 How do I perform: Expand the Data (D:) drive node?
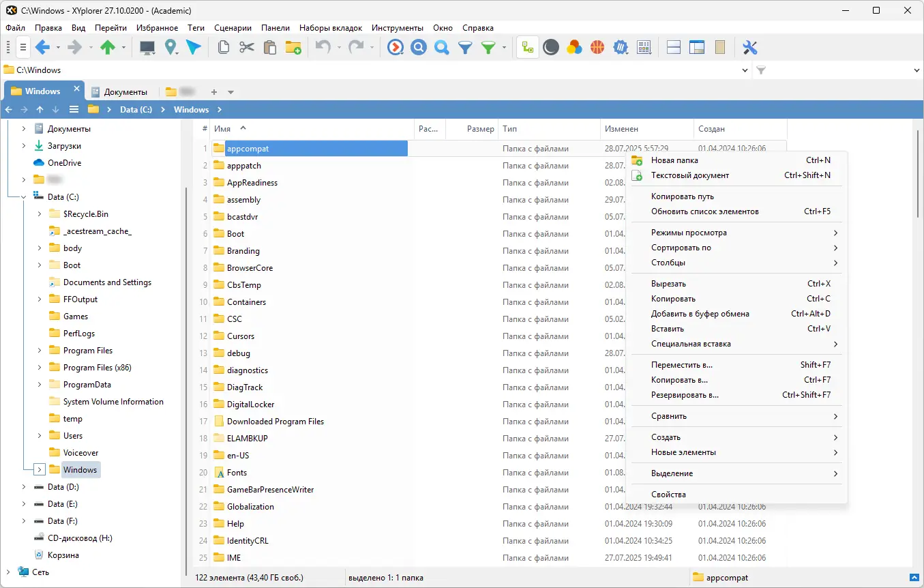(x=24, y=487)
